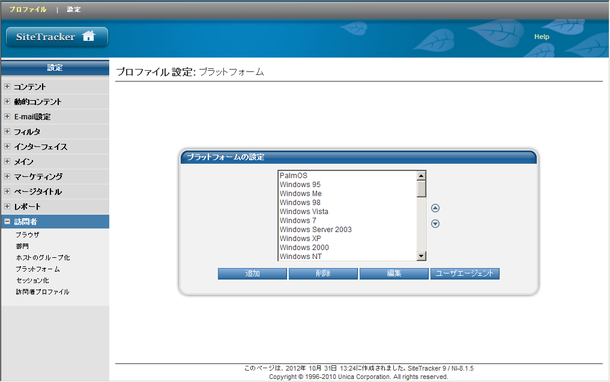Expand the インターフェイス section plus icon

(x=7, y=146)
